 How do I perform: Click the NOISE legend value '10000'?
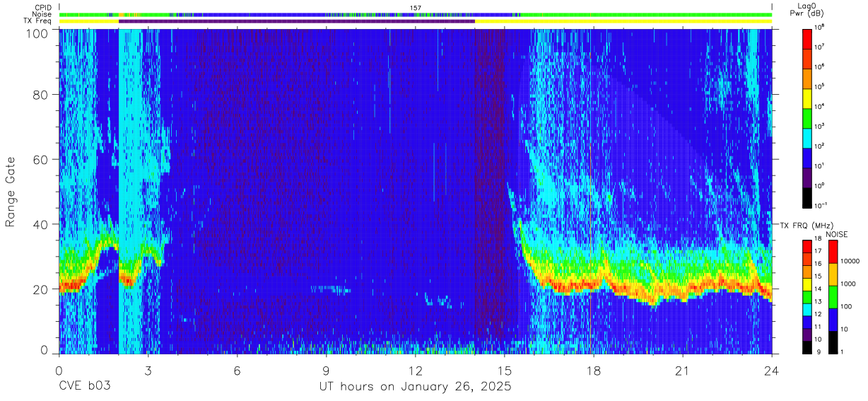[850, 261]
